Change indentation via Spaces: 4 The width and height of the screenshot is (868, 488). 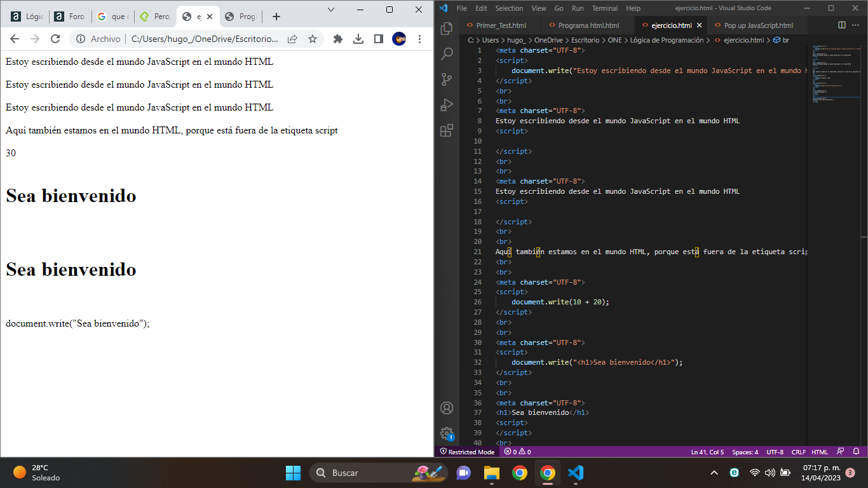[745, 452]
